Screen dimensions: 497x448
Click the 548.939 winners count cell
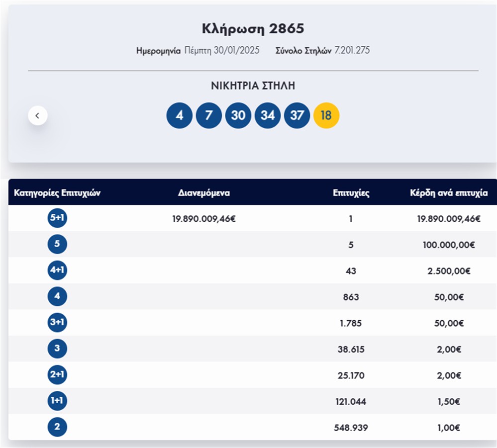tap(351, 428)
